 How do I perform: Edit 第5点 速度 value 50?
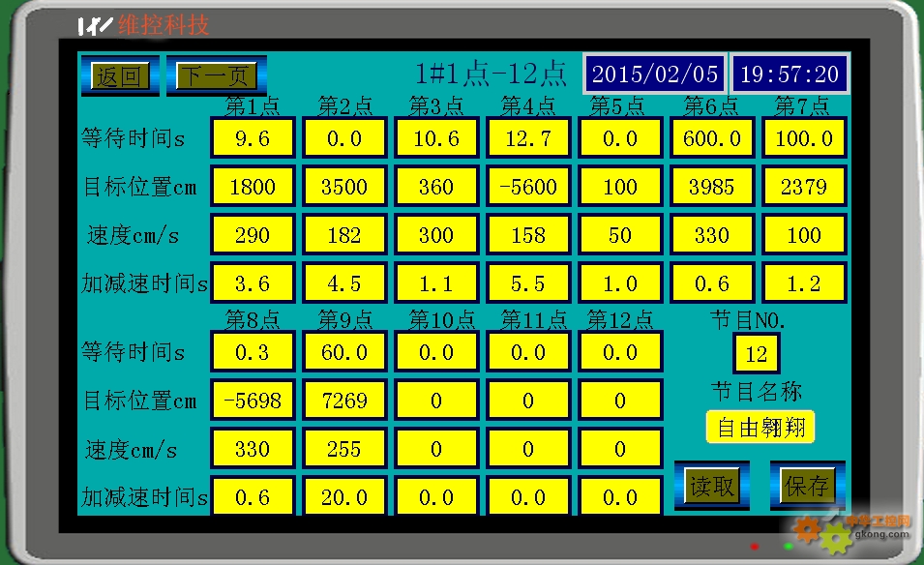tap(620, 234)
